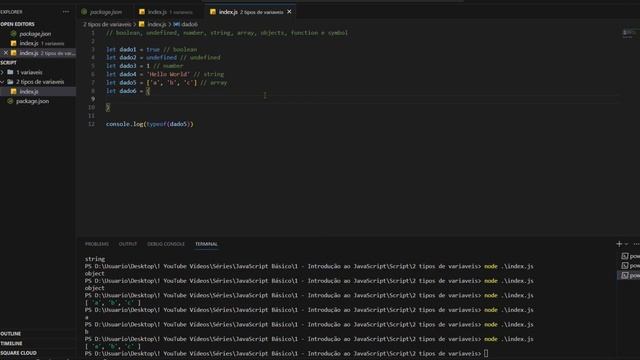Image resolution: width=640 pixels, height=360 pixels.
Task: Click 'Hello World' string on line 6
Action: [x=169, y=74]
